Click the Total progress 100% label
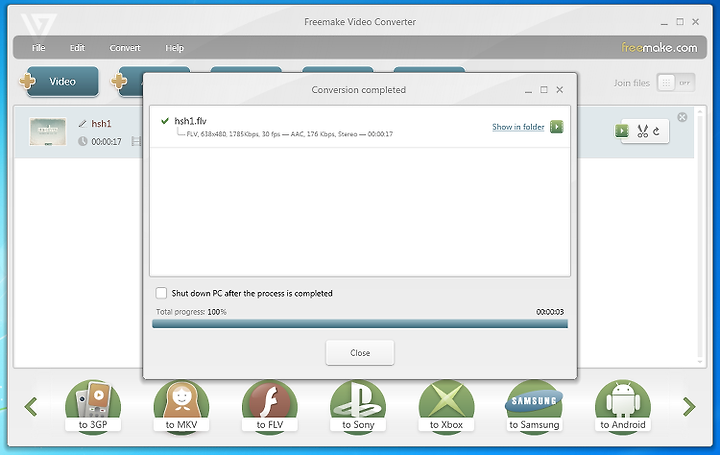 point(191,312)
